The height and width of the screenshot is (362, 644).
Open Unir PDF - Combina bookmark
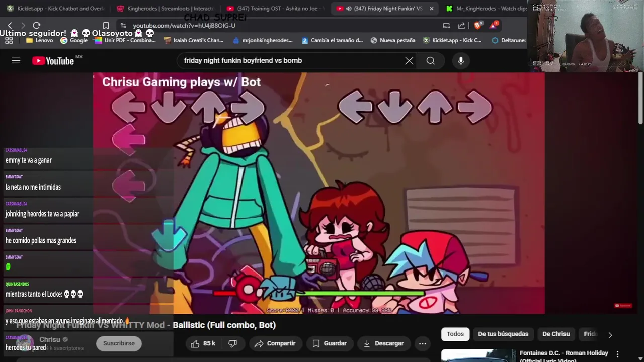click(125, 40)
